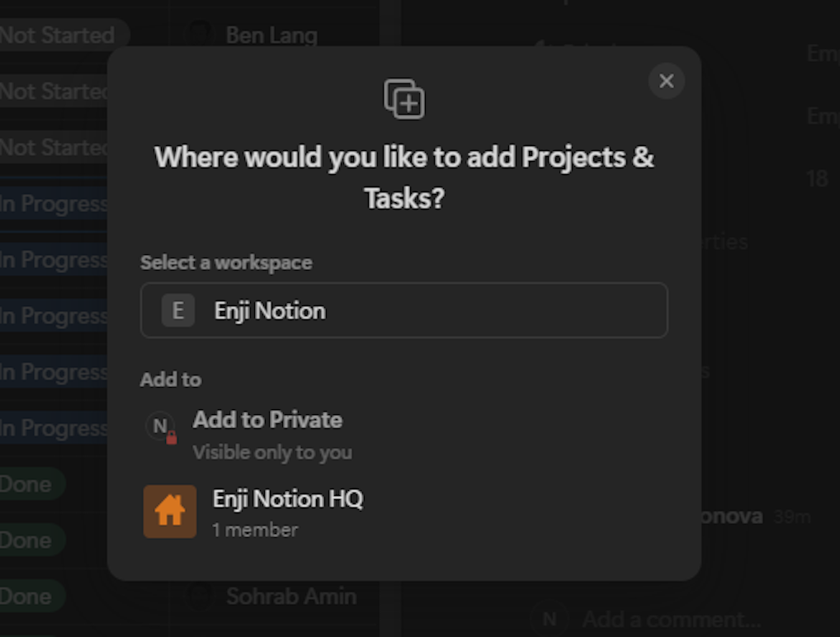Screen dimensions: 840x637
Task: Close the add Projects & Tasks dialog
Action: coord(667,81)
